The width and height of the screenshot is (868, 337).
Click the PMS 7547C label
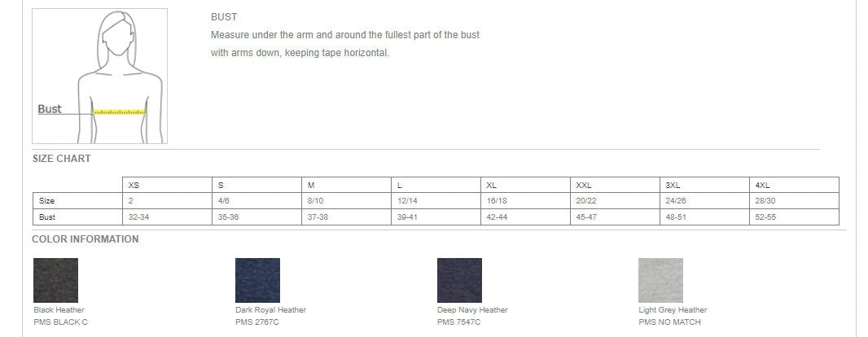[x=459, y=322]
